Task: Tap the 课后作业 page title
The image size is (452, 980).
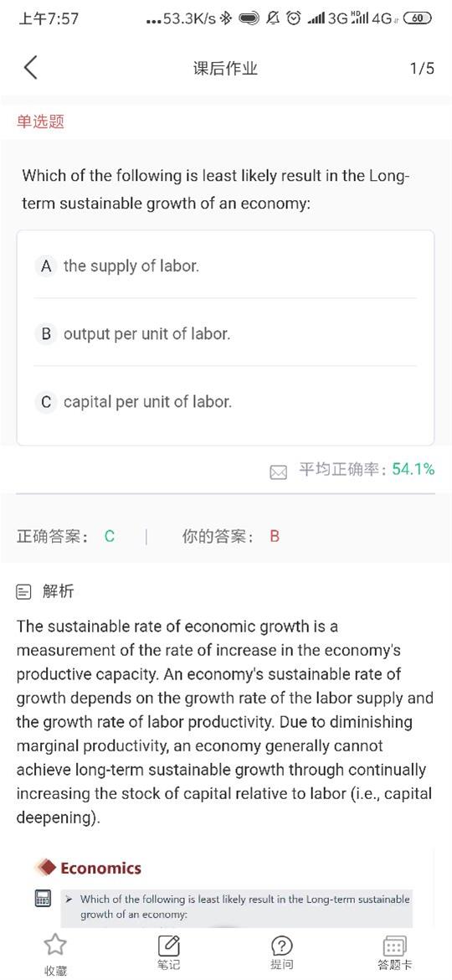Action: 225,68
